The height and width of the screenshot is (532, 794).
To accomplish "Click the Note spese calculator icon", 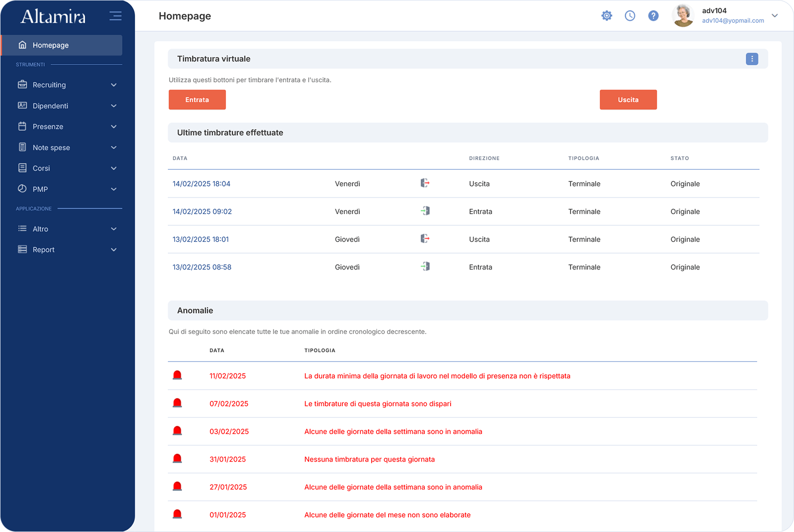I will [x=22, y=147].
